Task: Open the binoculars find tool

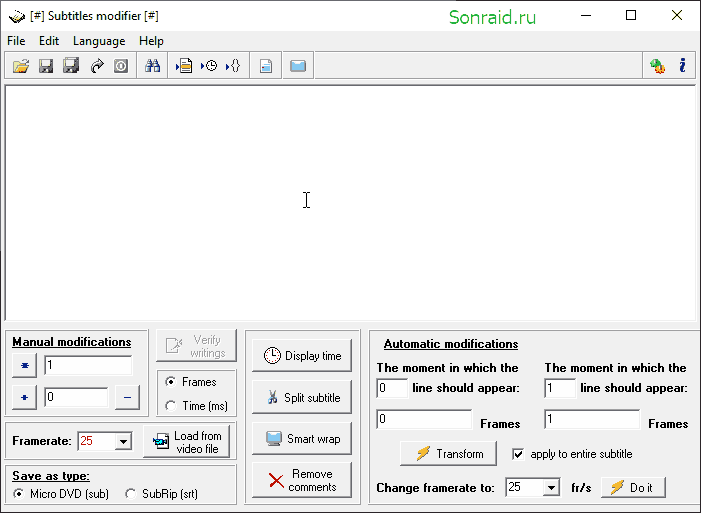Action: click(152, 66)
